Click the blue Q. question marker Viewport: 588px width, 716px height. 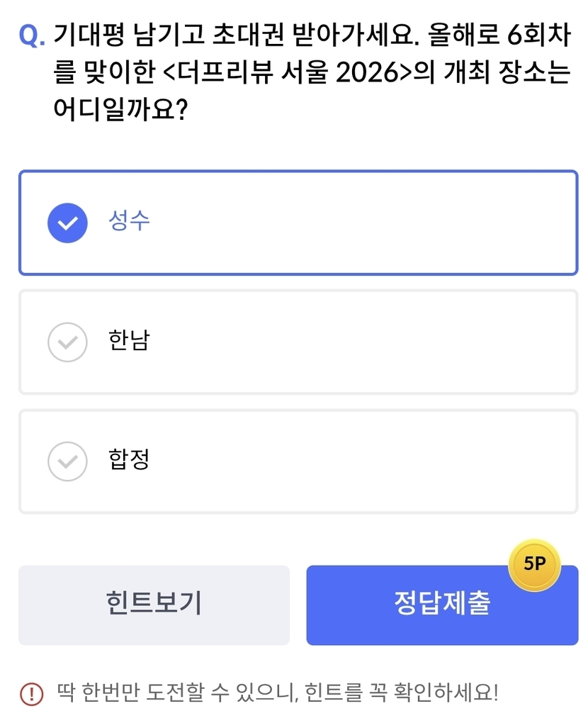pos(31,35)
